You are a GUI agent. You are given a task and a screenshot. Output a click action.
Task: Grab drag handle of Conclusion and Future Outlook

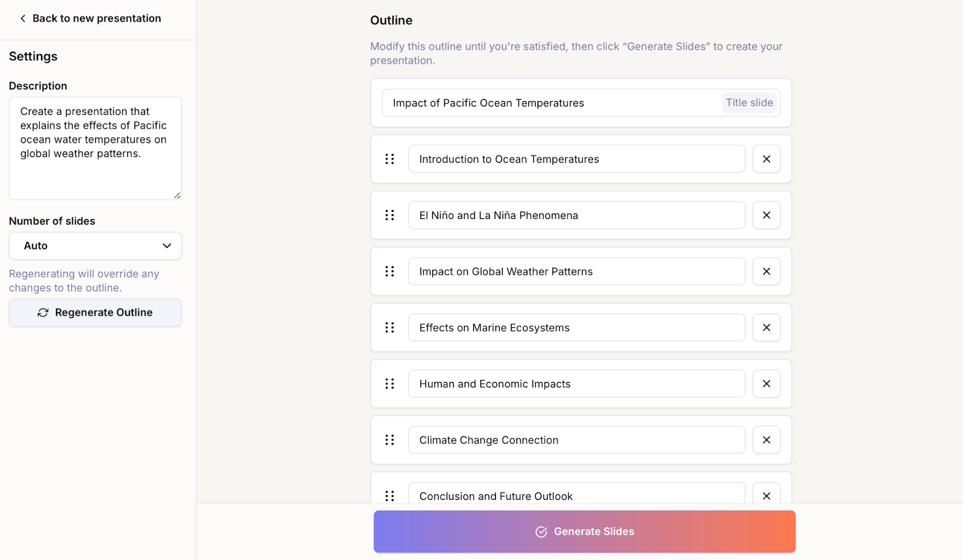click(390, 496)
